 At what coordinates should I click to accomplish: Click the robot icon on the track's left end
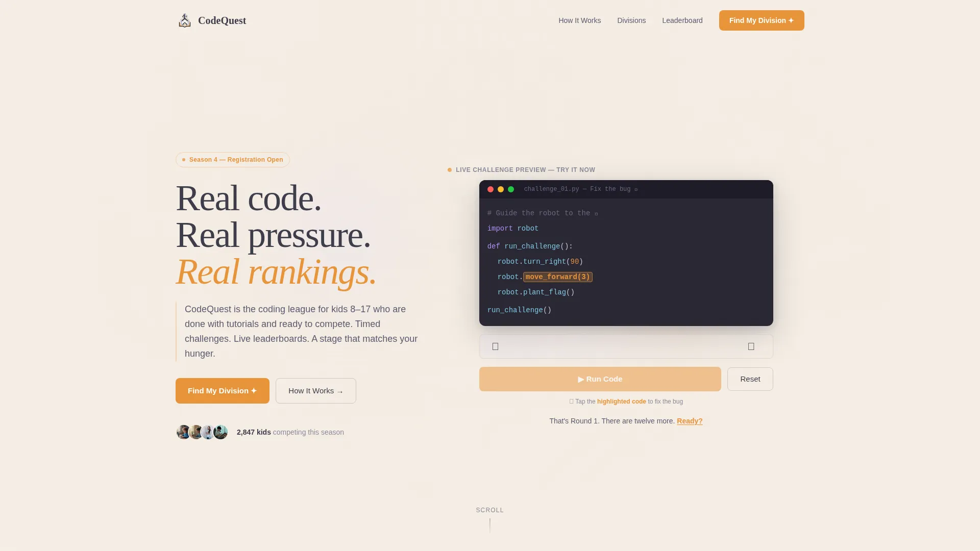point(495,346)
